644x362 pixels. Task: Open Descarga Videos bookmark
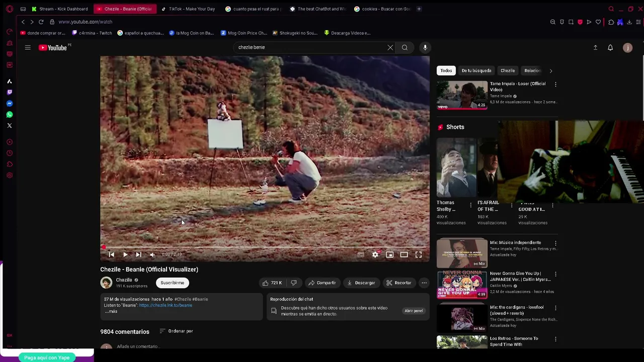[x=347, y=33]
